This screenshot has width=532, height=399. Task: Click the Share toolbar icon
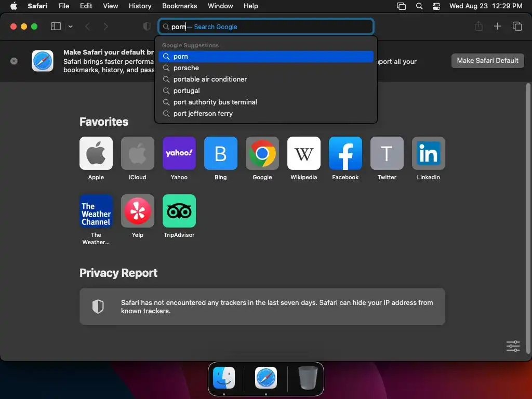[478, 26]
